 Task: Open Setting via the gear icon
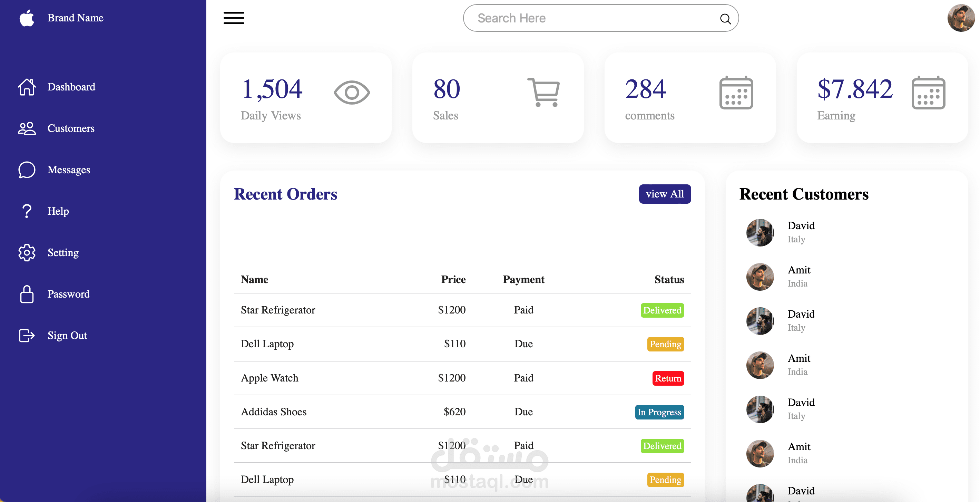(x=27, y=252)
